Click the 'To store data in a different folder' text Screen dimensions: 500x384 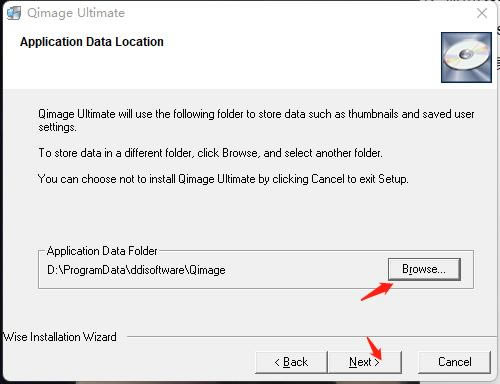pyautogui.click(x=210, y=153)
